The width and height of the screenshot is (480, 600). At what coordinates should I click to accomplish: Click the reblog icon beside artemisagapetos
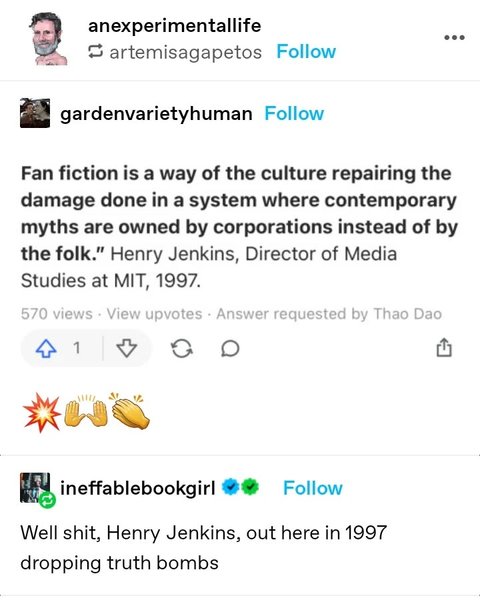point(95,52)
